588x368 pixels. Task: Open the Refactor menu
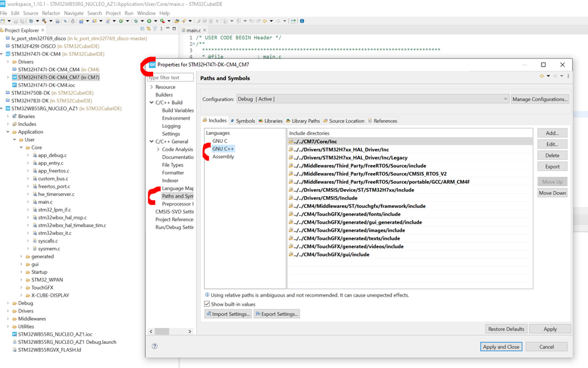[x=51, y=13]
